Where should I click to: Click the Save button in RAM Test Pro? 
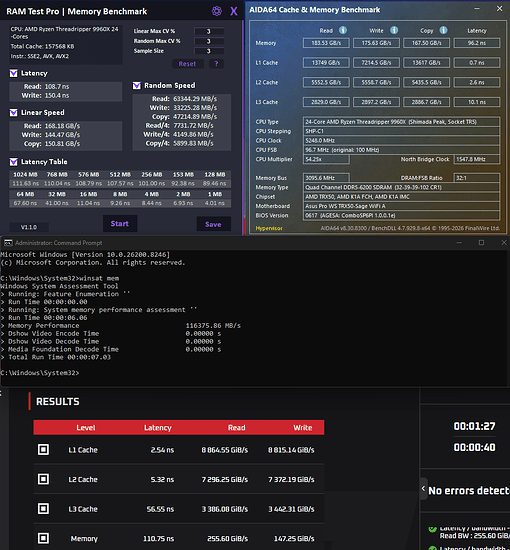pyautogui.click(x=213, y=224)
